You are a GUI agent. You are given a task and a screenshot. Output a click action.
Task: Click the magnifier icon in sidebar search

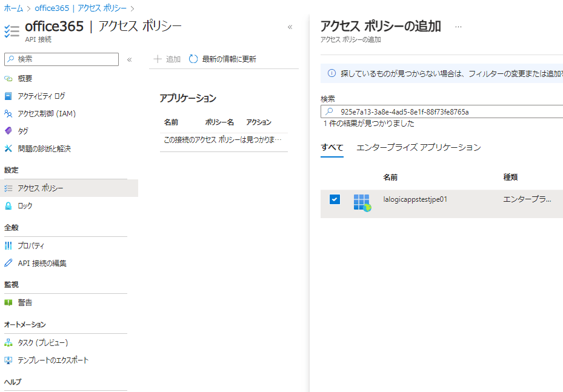pyautogui.click(x=11, y=59)
